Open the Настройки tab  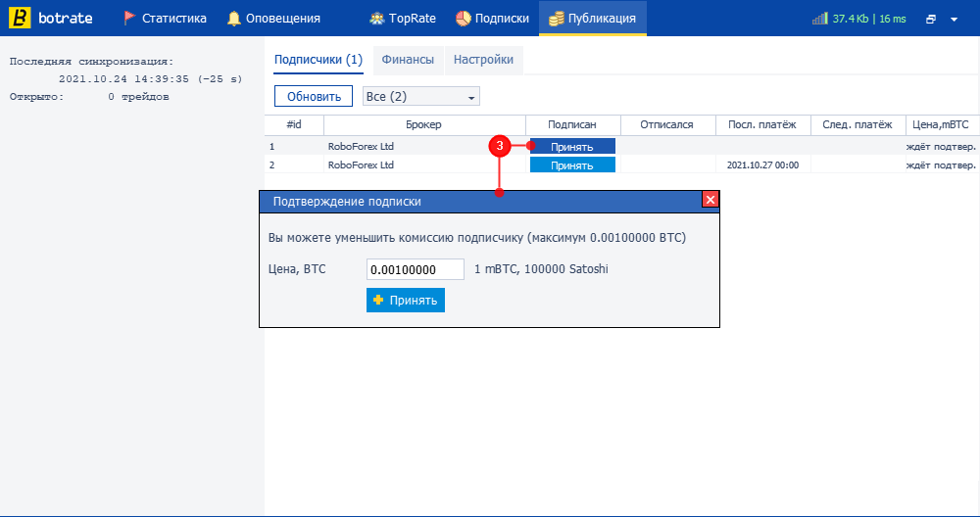pos(483,60)
